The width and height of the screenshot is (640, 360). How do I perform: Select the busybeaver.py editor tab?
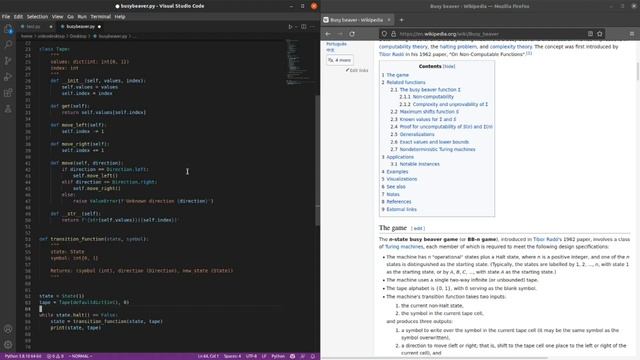[80, 27]
